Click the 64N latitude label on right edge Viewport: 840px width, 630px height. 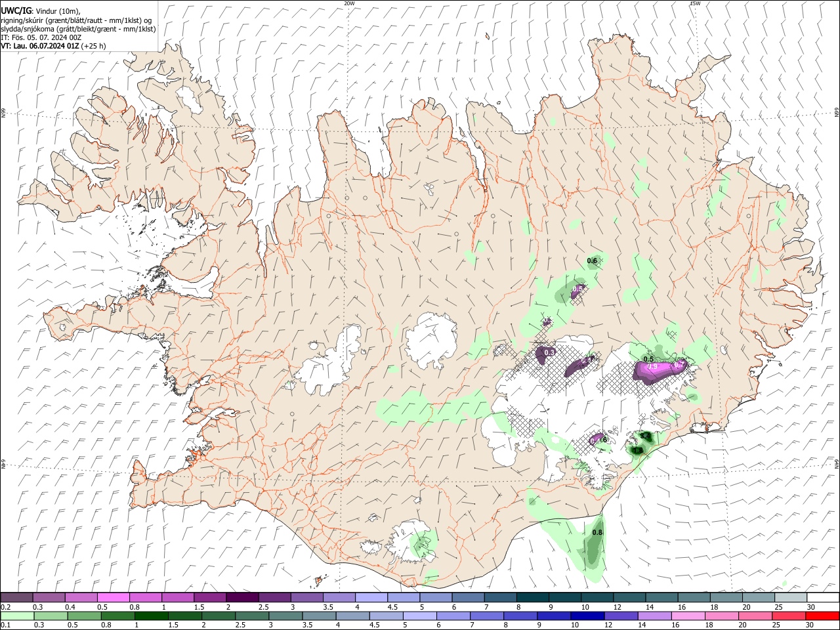click(x=837, y=464)
